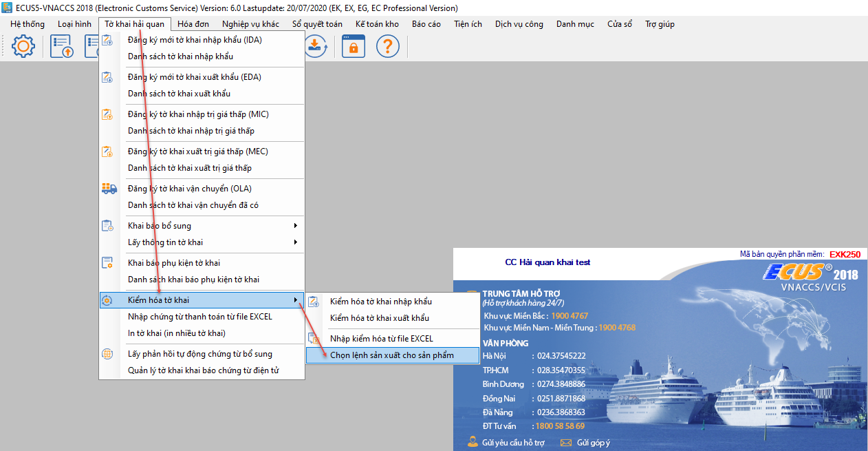The image size is (868, 451).
Task: Click the gear icon beside Kiểm hóa tờ khai
Action: click(x=108, y=300)
